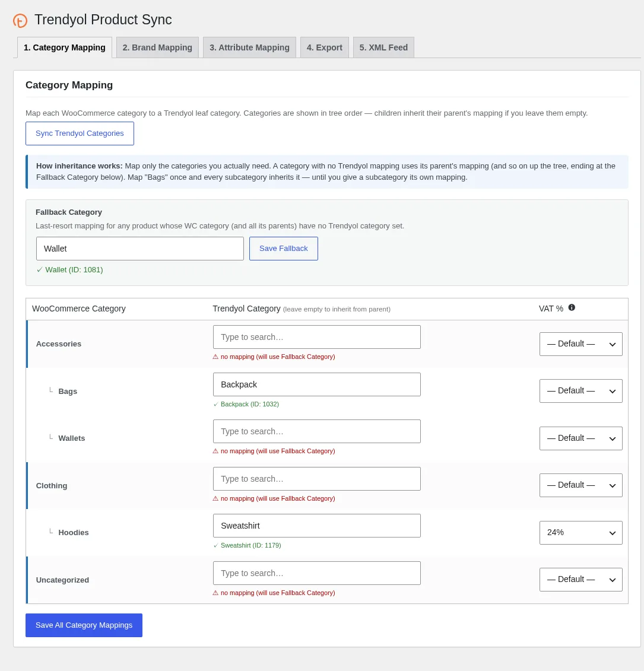
Task: Click Save All Category Mappings
Action: coord(84,625)
